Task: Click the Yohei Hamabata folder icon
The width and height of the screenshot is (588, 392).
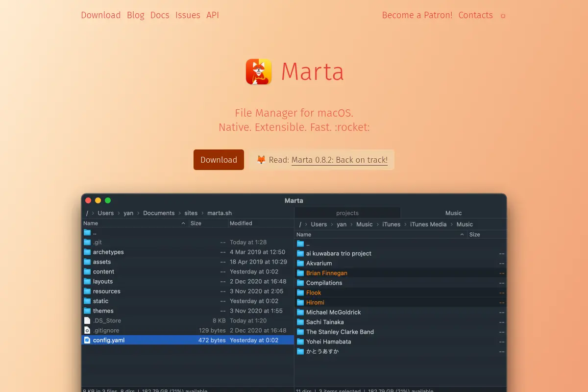Action: coord(300,342)
